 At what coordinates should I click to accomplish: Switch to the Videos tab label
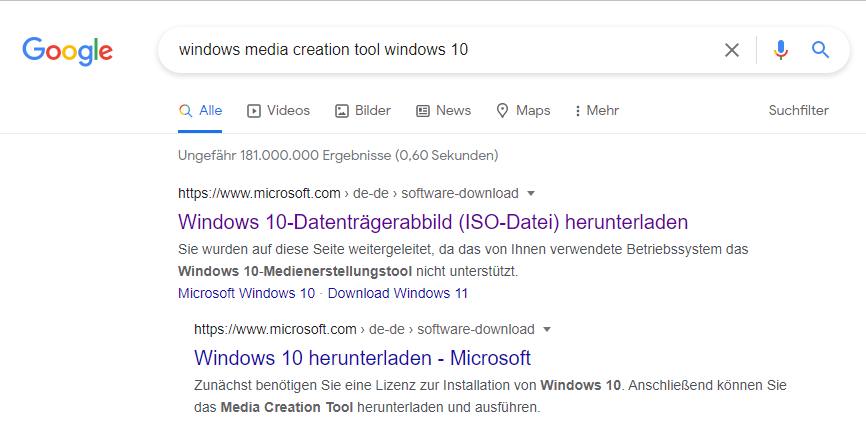(288, 111)
